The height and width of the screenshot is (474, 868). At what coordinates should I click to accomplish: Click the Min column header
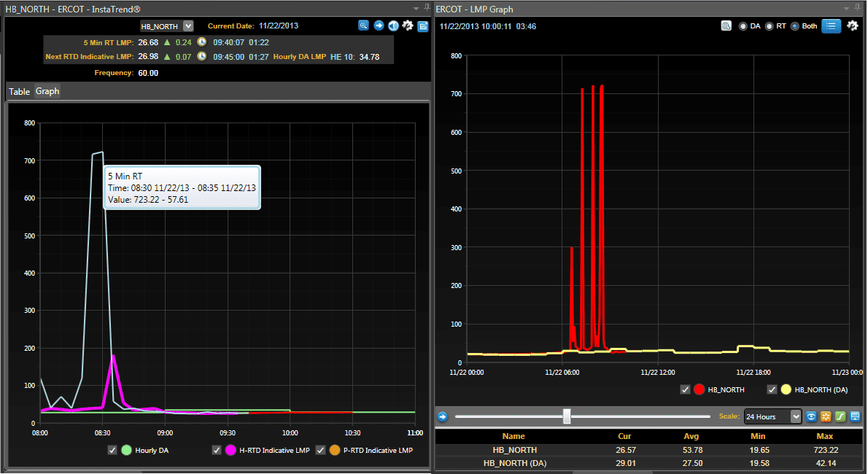click(x=758, y=436)
